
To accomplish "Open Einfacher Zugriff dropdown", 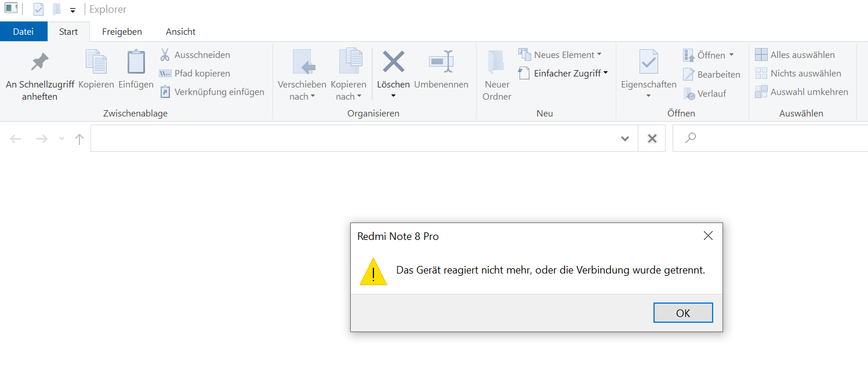I will pos(563,73).
